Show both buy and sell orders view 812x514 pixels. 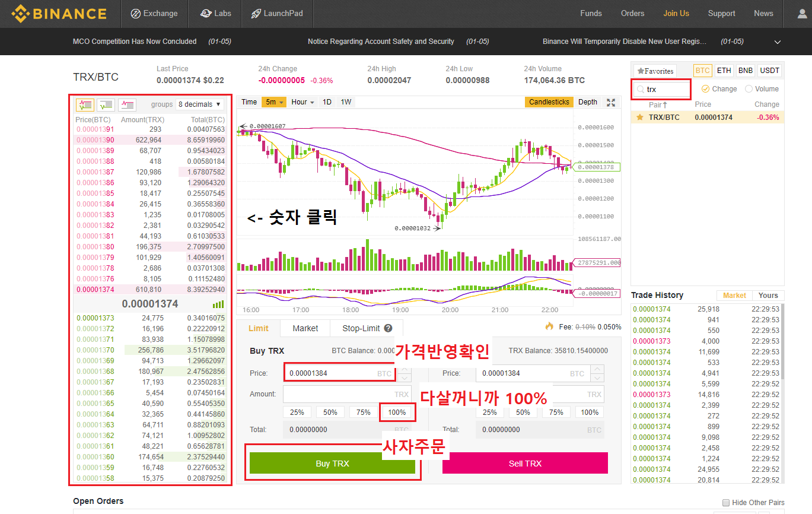coord(85,105)
